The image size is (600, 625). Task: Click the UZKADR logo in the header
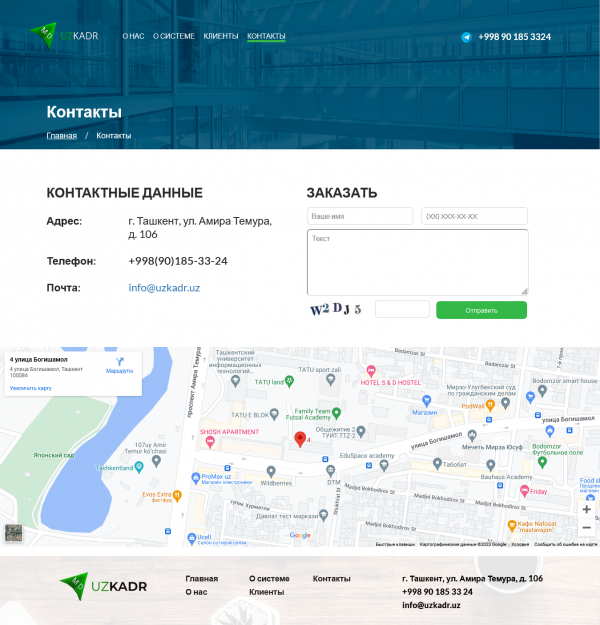pos(64,36)
